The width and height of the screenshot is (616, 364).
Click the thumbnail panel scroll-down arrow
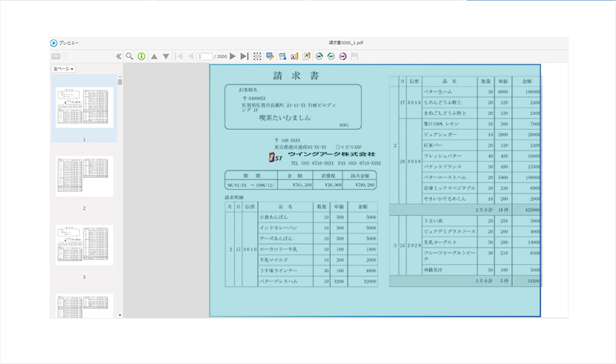point(120,315)
